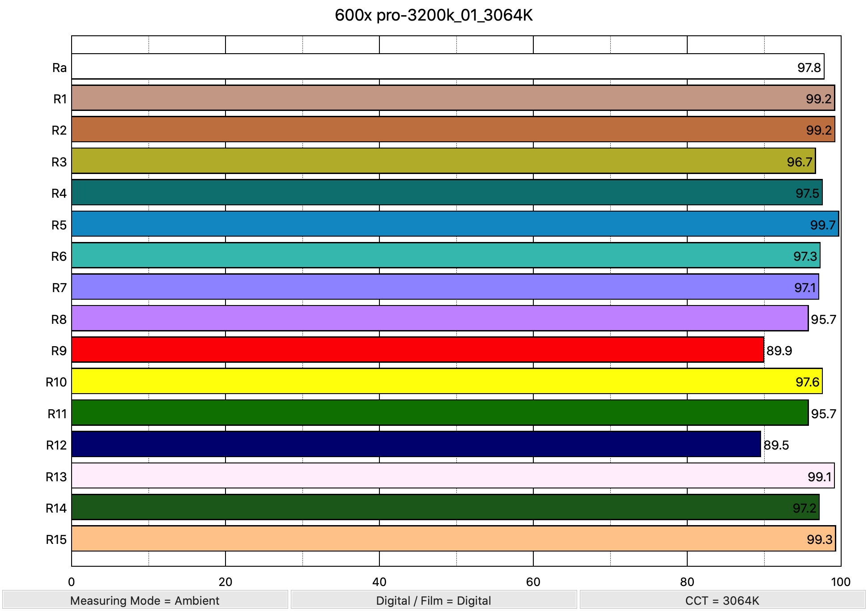Click the R15 axis label
Image resolution: width=868 pixels, height=611 pixels.
(x=56, y=539)
